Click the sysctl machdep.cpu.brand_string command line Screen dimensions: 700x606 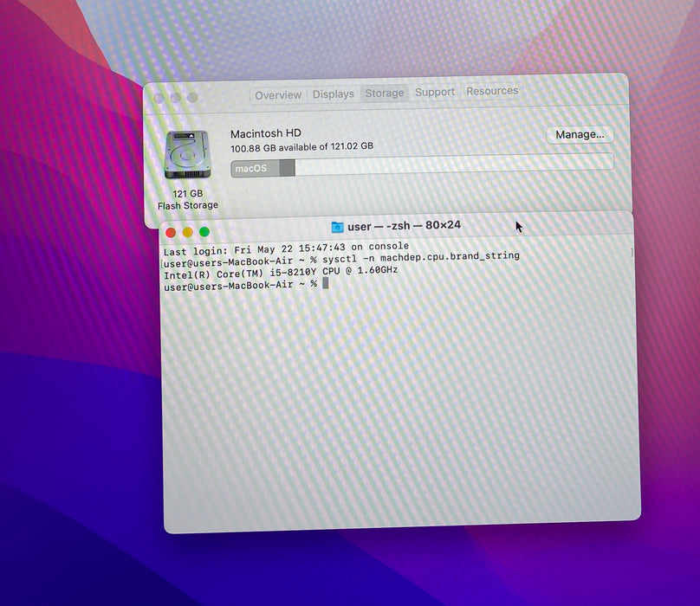pyautogui.click(x=341, y=259)
